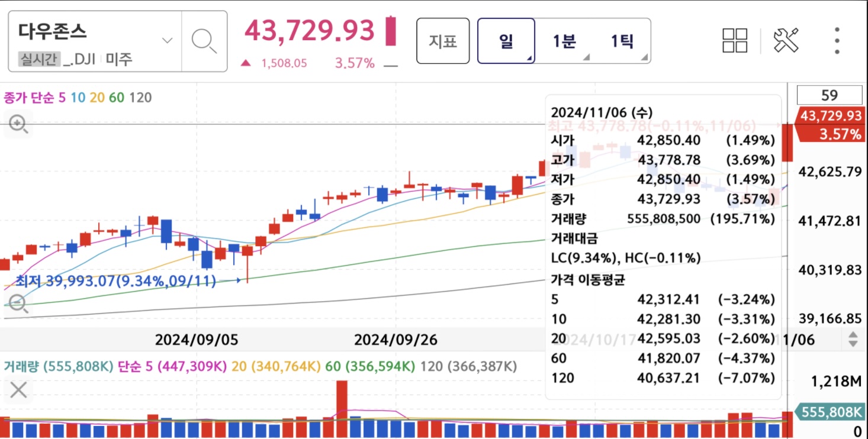This screenshot has height=439, width=868.
Task: Click the 2024/09/26 date axis label
Action: [x=396, y=340]
